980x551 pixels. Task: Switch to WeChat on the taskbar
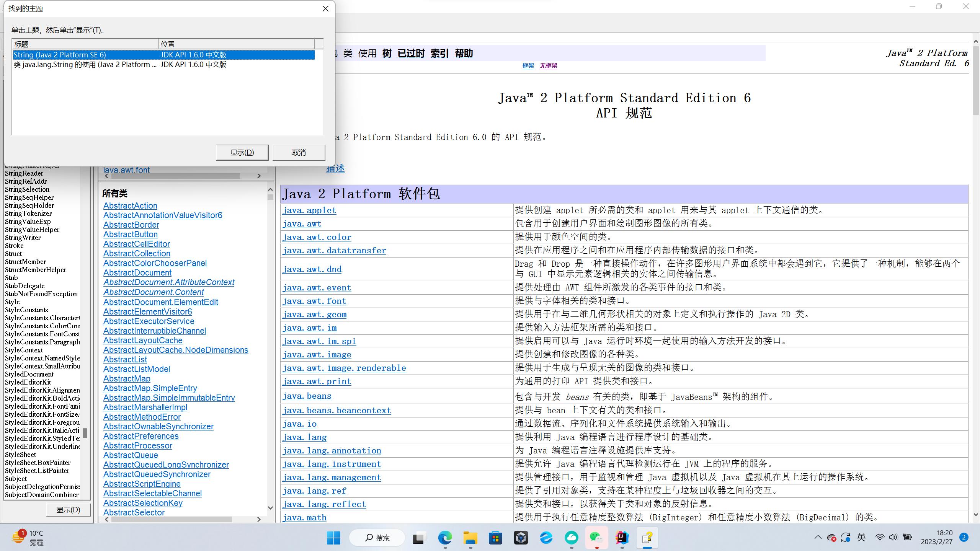(596, 538)
